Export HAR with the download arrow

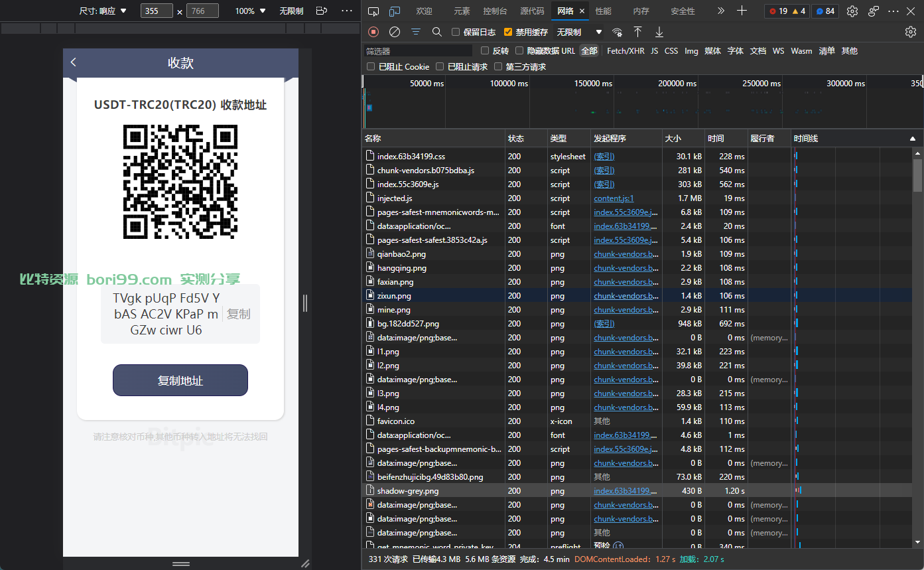(x=659, y=32)
